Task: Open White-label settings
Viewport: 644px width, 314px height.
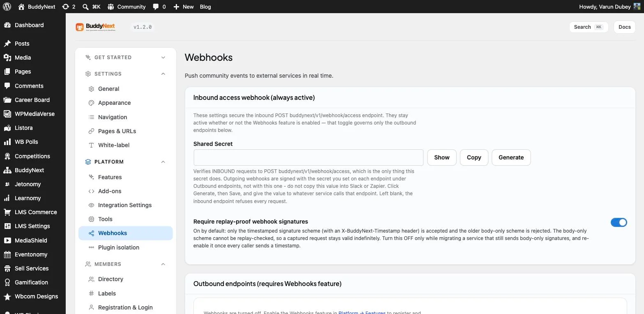Action: [125, 145]
